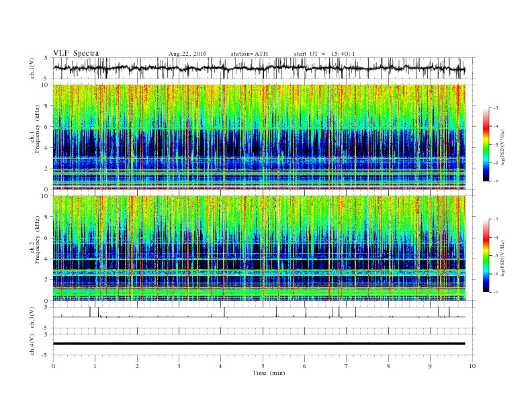Viewport: 532px width, 411px height.
Task: Click the "8" kHz tick on ch.2 frequency axis
Action: point(46,217)
